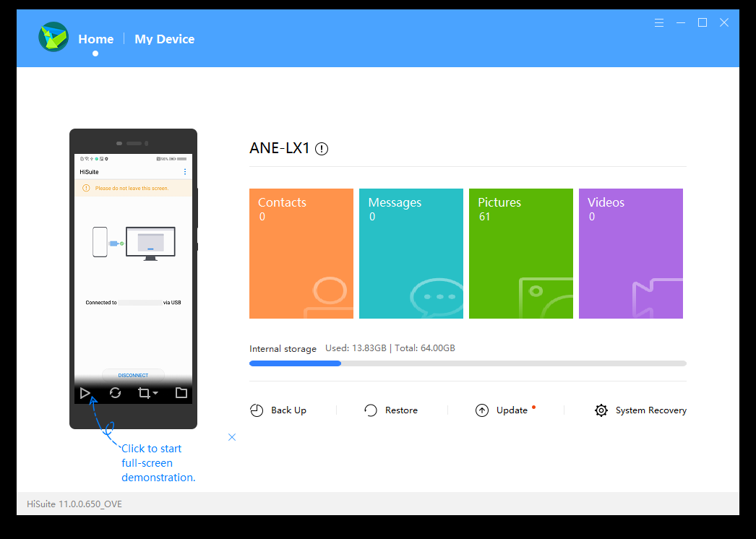The height and width of the screenshot is (539, 756).
Task: Open the Videos tile
Action: click(x=631, y=254)
